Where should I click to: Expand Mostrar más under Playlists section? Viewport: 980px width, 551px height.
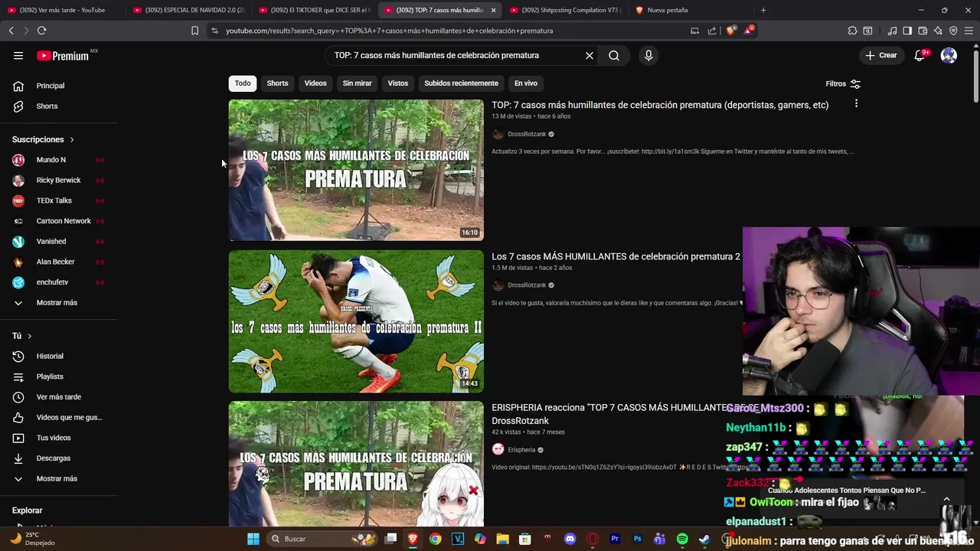point(58,478)
